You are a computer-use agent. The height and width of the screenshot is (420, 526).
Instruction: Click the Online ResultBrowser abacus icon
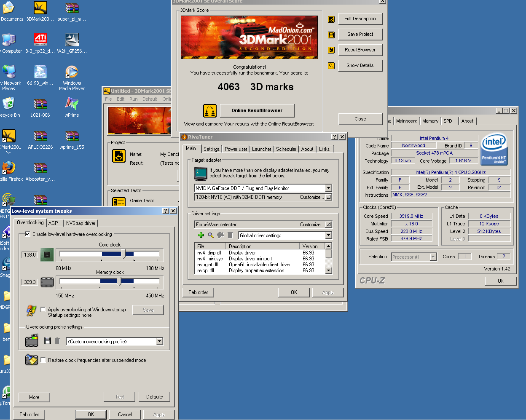pos(210,111)
